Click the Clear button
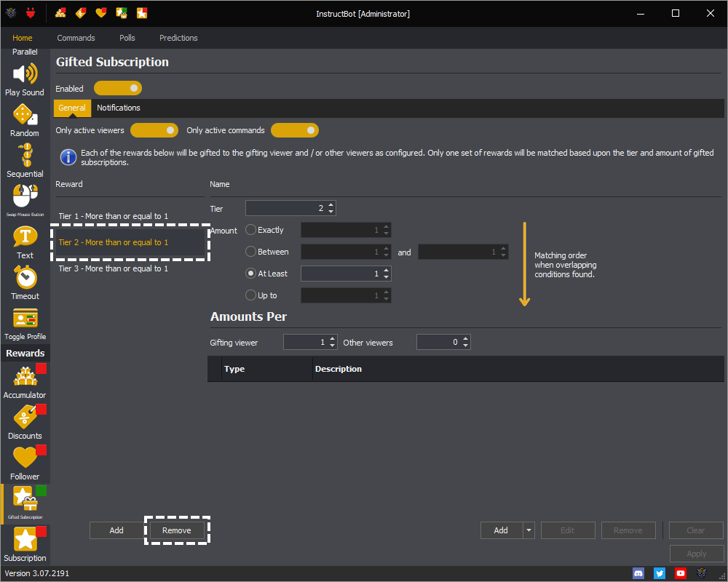The width and height of the screenshot is (728, 582). [x=696, y=530]
